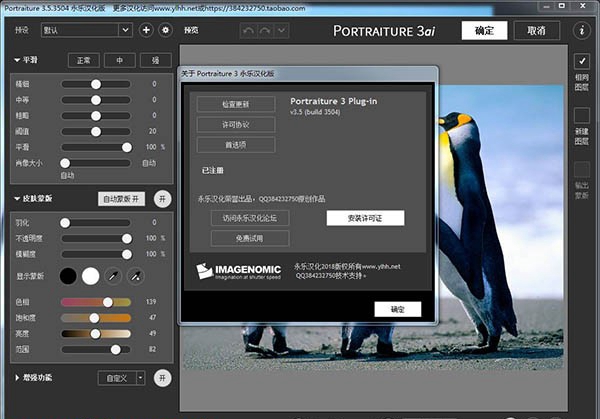Click the 羽化 slider handle

coord(65,223)
